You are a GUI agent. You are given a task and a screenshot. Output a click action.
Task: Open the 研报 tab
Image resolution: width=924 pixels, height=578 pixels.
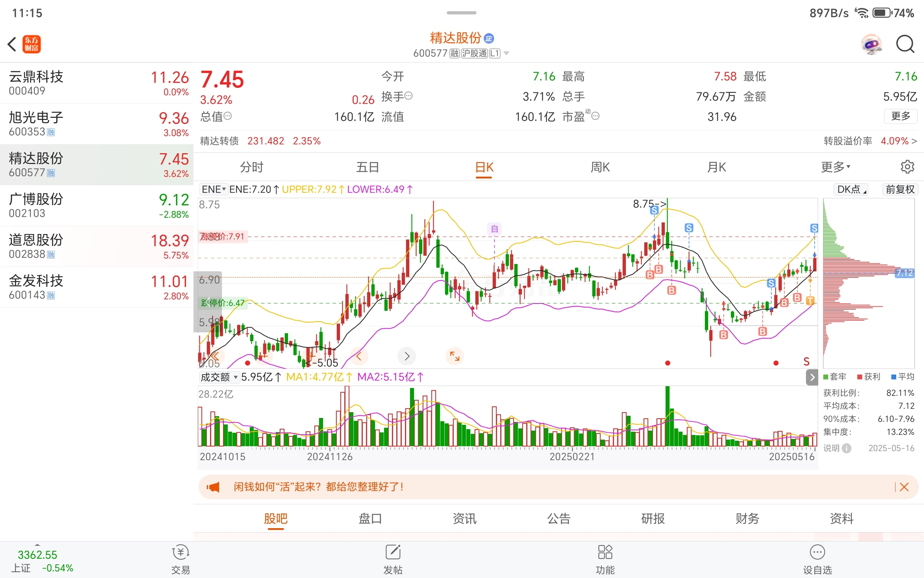[x=653, y=518]
